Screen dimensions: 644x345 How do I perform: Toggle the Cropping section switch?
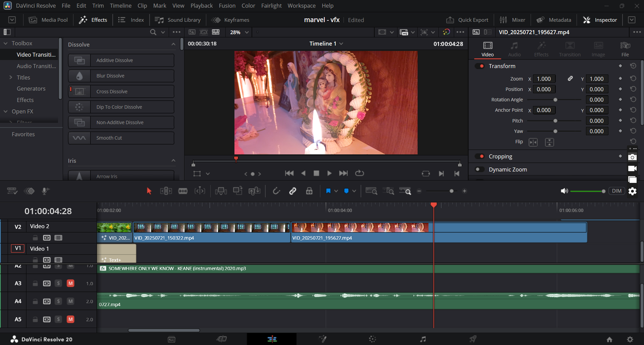[x=480, y=157]
